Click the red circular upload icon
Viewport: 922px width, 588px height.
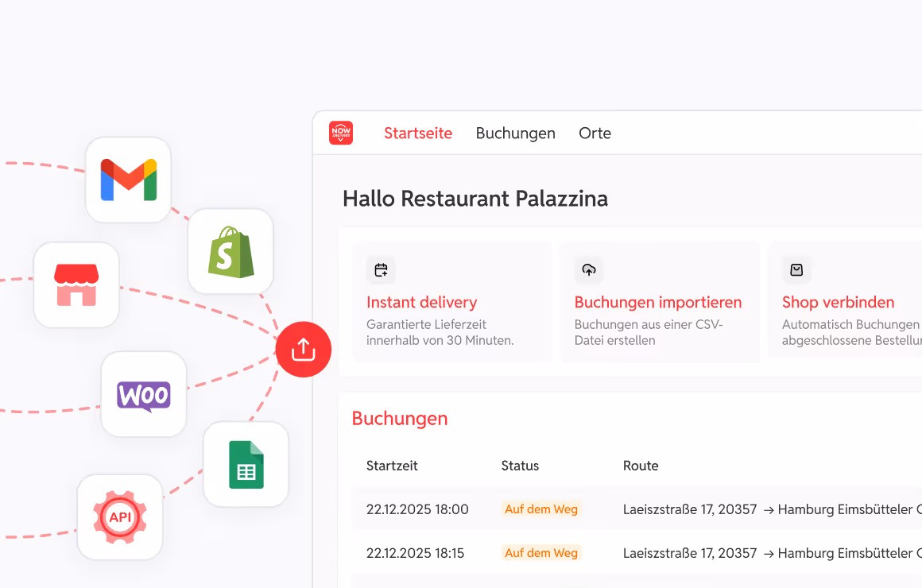point(304,350)
